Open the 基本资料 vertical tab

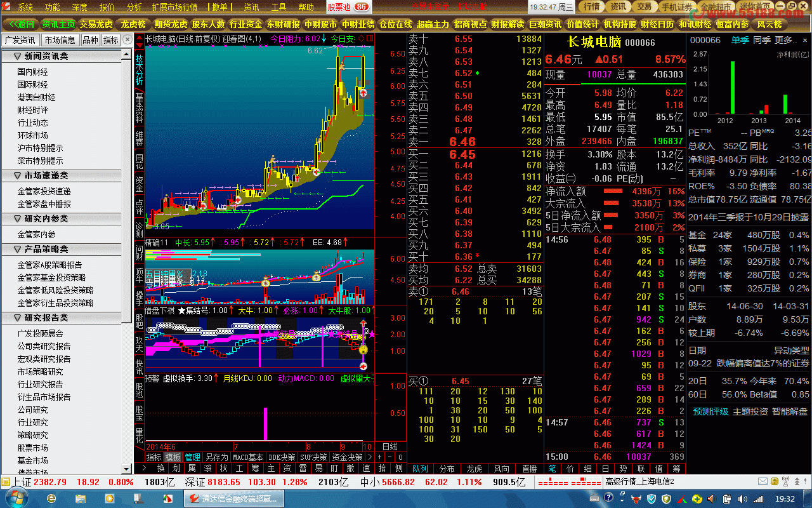(139, 107)
